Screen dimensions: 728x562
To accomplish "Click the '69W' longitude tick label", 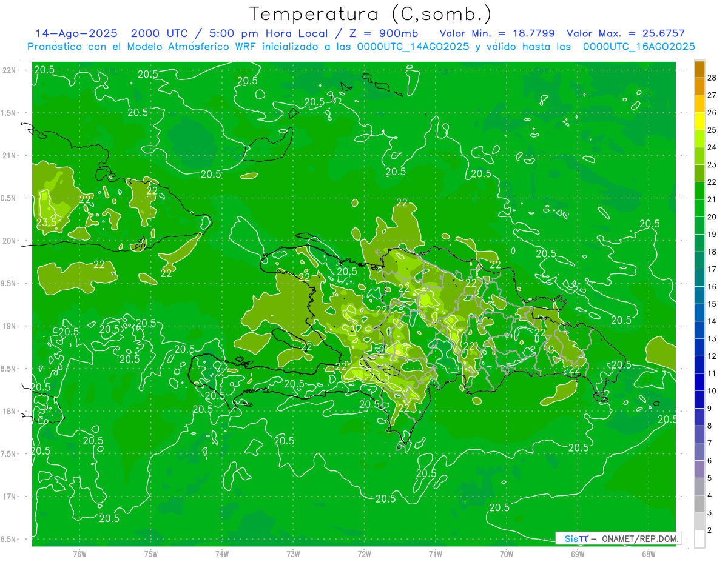I will point(578,554).
